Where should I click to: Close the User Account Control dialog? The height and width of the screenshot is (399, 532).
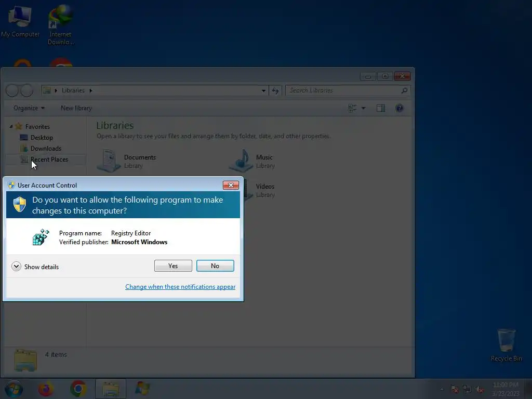[231, 185]
